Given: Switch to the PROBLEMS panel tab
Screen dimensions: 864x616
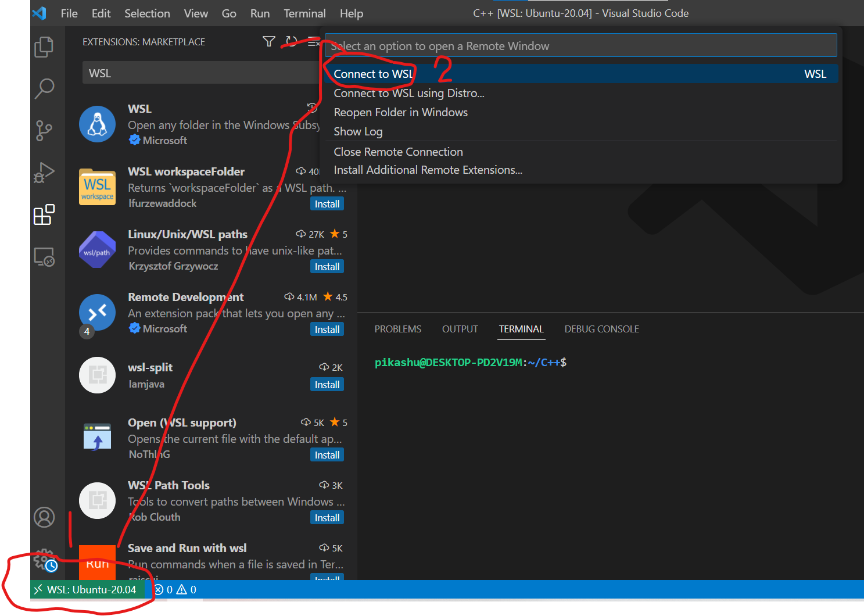Looking at the screenshot, I should pos(398,329).
